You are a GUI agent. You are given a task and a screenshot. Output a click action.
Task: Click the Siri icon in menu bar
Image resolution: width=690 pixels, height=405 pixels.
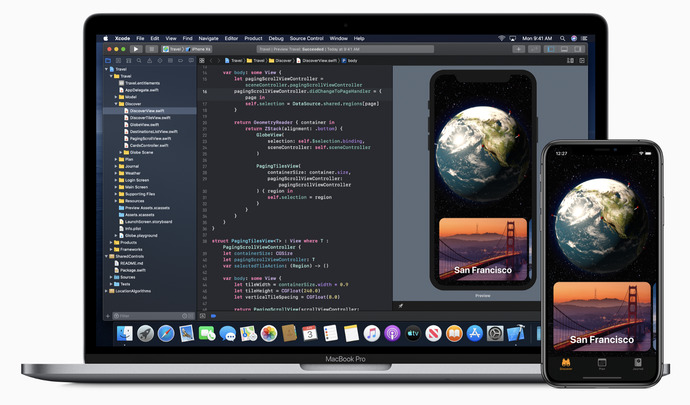pos(574,38)
